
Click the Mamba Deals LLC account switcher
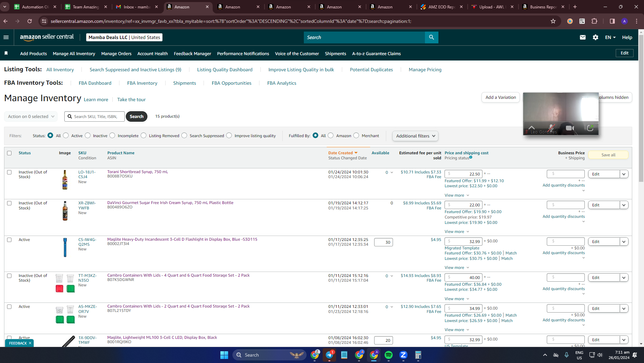[x=124, y=37]
